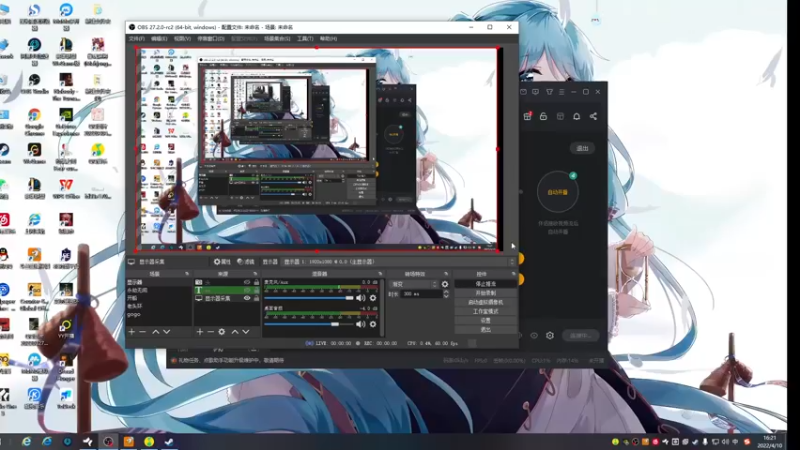Move selected source up
The image size is (800, 450).
(235, 332)
